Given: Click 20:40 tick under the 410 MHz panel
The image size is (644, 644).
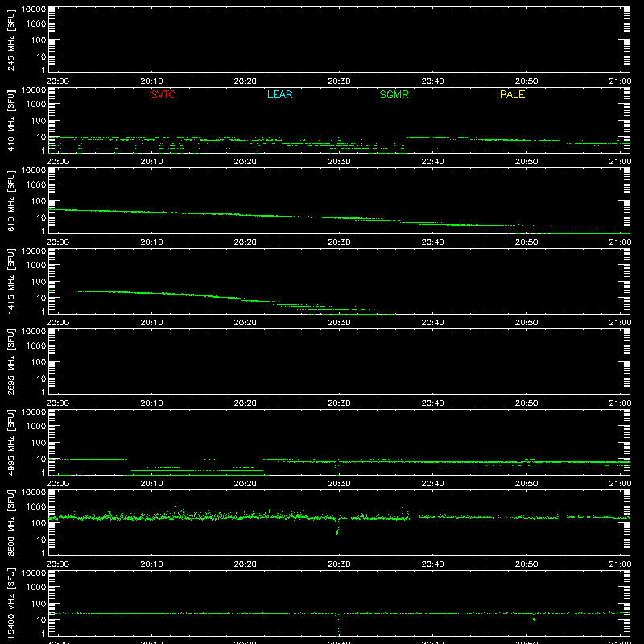Looking at the screenshot, I should (432, 162).
